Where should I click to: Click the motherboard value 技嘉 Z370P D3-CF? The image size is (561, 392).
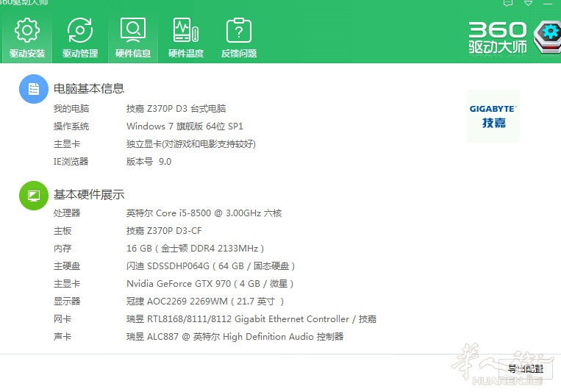164,230
